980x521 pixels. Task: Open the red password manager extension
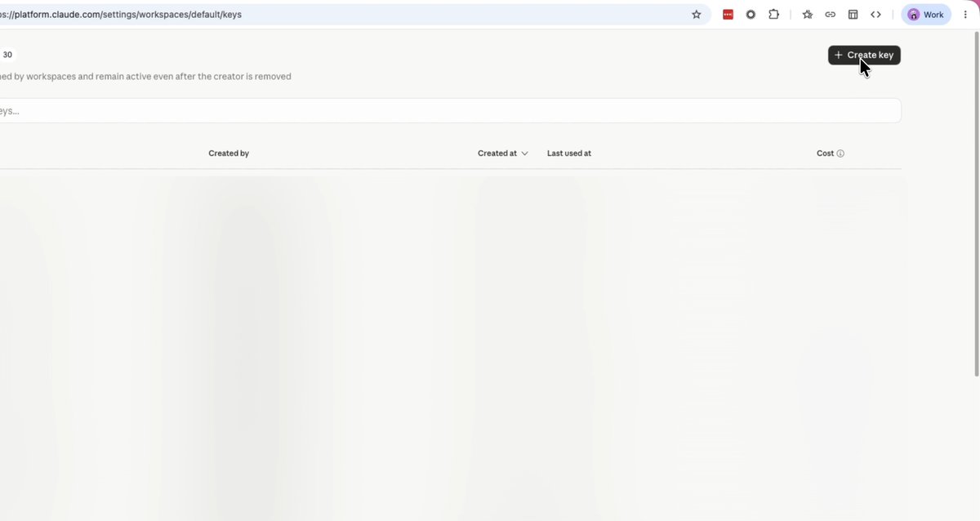pos(728,15)
